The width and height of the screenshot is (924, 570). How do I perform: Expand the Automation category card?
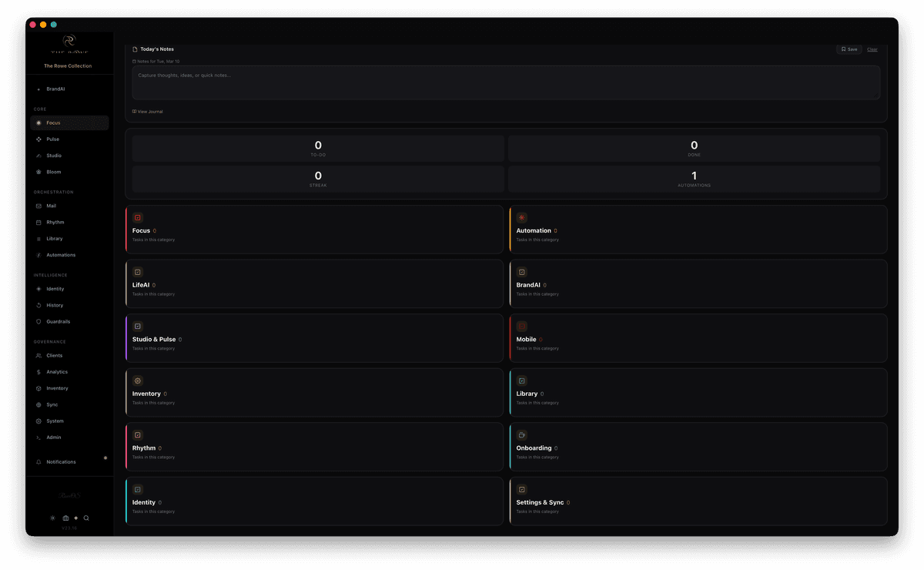tap(698, 229)
